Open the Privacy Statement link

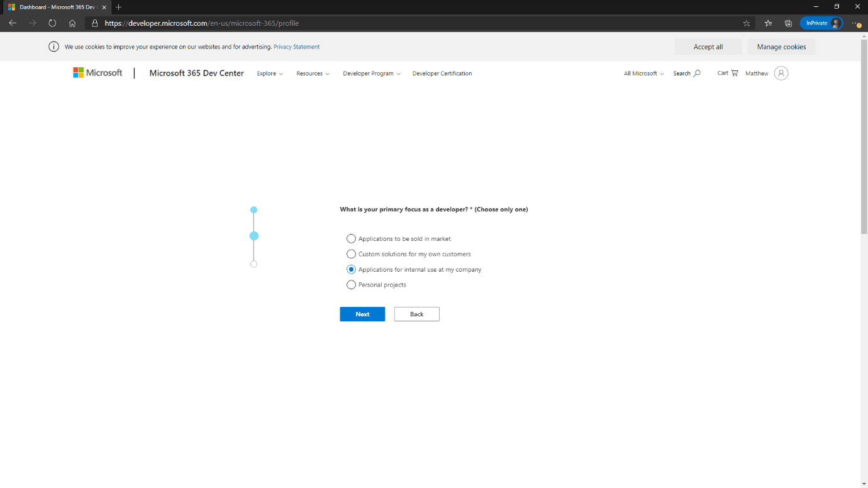pyautogui.click(x=296, y=47)
